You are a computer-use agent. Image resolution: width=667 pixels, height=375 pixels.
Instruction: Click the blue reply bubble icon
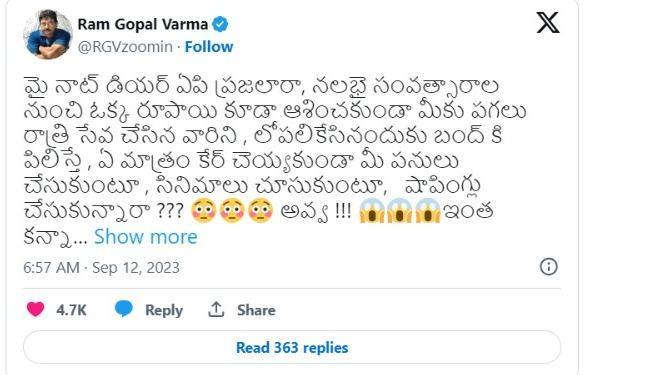coord(124,309)
